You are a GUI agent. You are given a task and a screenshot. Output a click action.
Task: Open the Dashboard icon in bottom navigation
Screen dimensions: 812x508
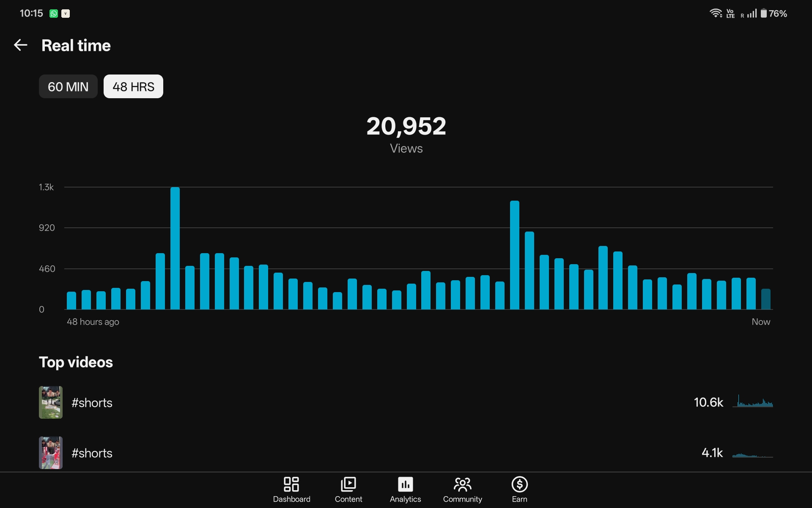(291, 484)
